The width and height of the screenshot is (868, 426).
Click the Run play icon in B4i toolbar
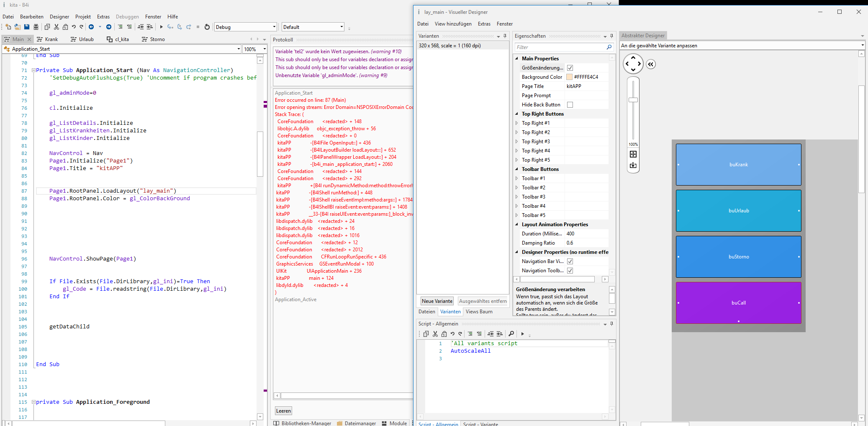pos(161,27)
